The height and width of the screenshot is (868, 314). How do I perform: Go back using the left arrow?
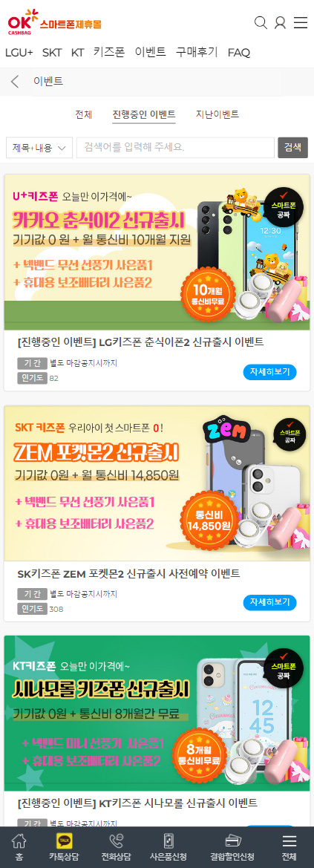coord(15,82)
